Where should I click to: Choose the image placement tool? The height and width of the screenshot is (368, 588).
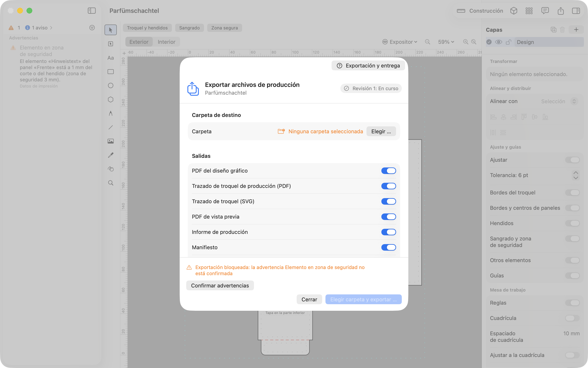(110, 141)
